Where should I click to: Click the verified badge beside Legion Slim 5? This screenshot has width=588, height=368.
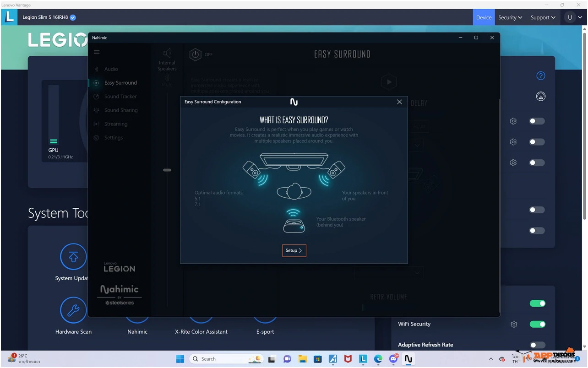pyautogui.click(x=73, y=18)
